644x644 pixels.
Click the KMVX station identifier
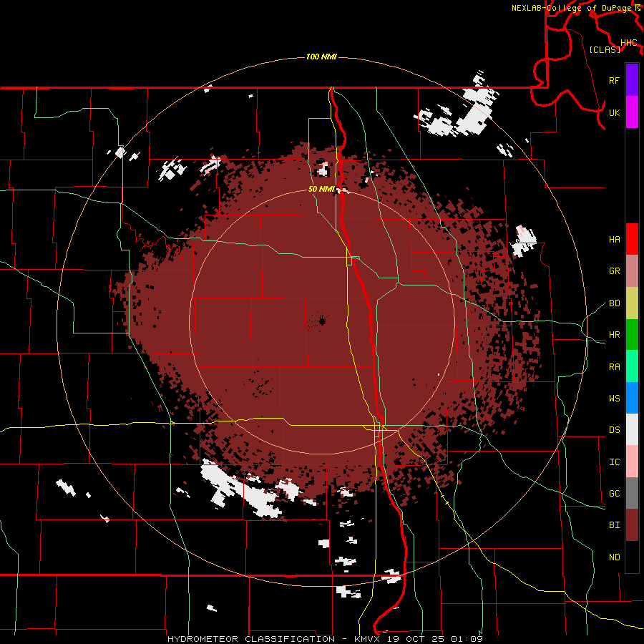367,639
